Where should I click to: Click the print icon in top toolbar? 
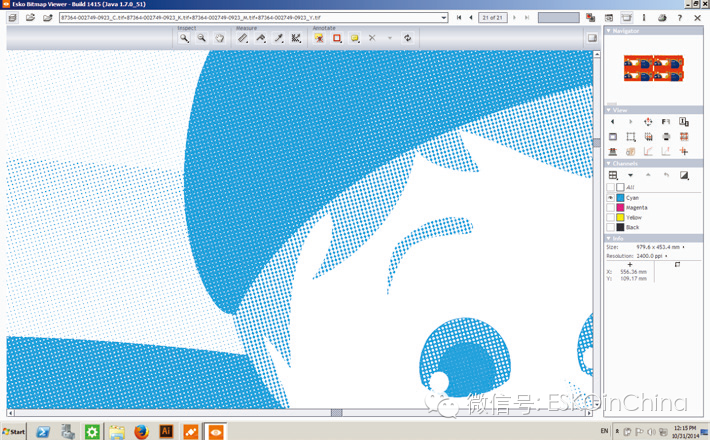(x=662, y=18)
